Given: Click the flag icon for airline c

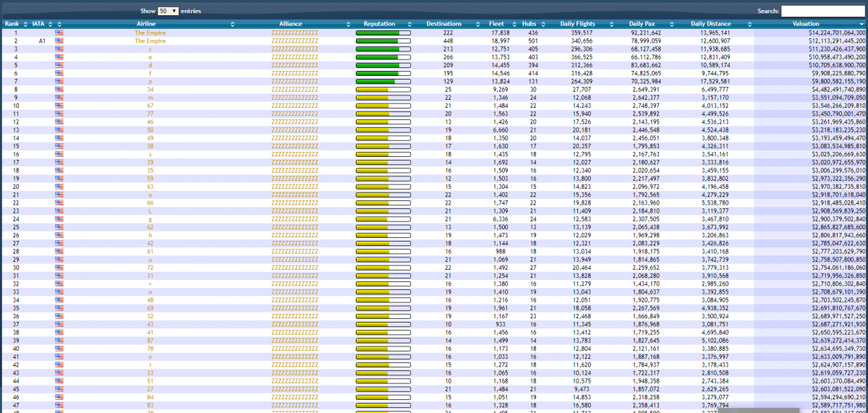Looking at the screenshot, I should [x=59, y=49].
